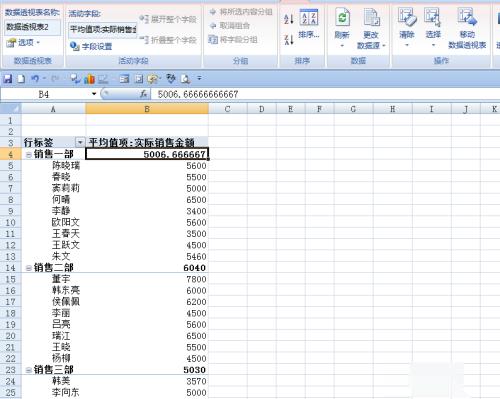This screenshot has width=500, height=399.
Task: Click Sort Ascending A-Z icon
Action: 289,19
